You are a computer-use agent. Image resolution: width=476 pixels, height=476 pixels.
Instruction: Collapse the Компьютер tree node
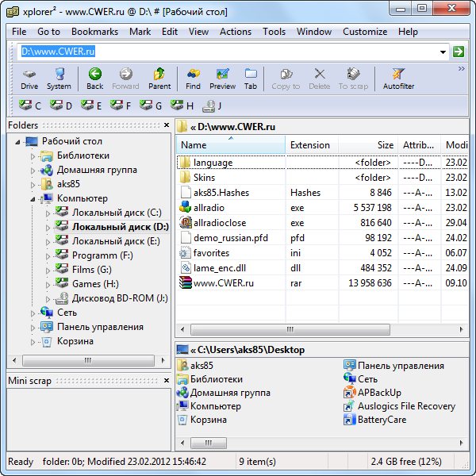coord(33,199)
